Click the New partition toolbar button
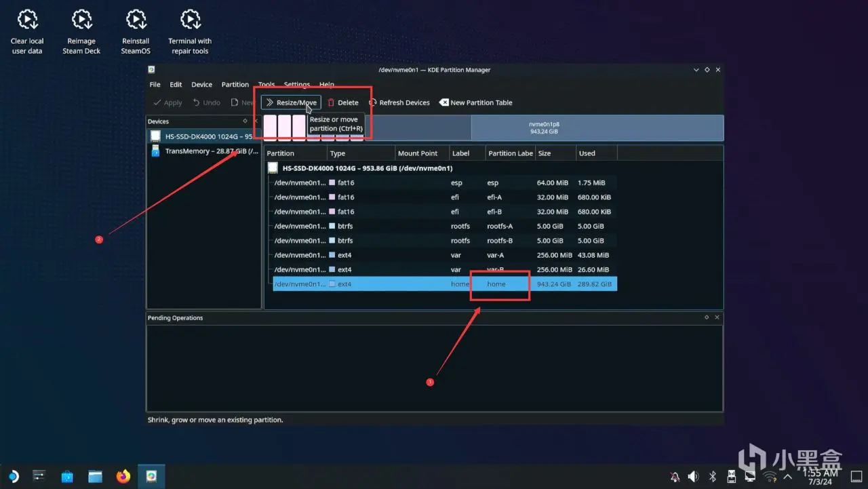 [242, 102]
